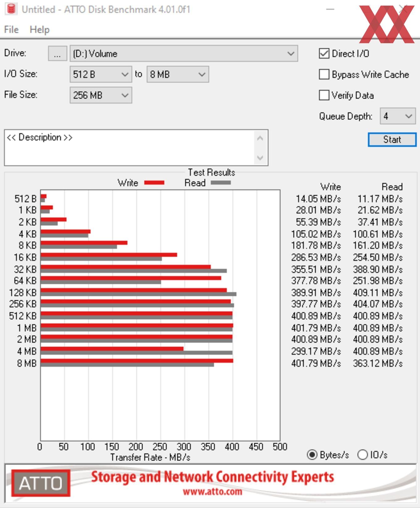Enable the Verify Data checkbox
This screenshot has height=508, width=420.
click(324, 95)
